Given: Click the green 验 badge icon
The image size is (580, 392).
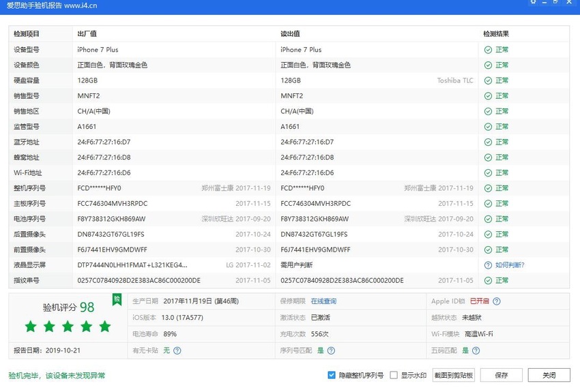Looking at the screenshot, I should 117,300.
